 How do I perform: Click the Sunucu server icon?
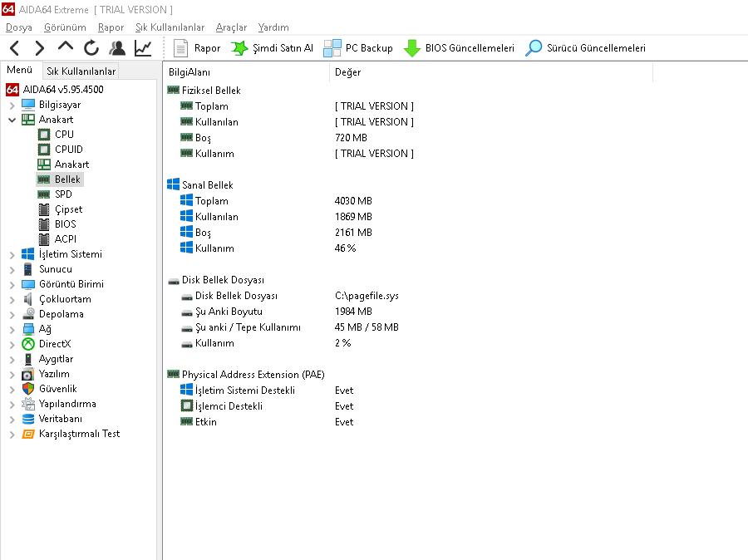click(28, 269)
